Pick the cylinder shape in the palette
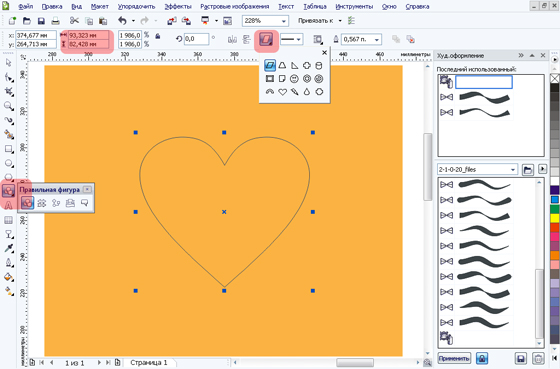Screen dimensions: 560x369 [x=319, y=65]
